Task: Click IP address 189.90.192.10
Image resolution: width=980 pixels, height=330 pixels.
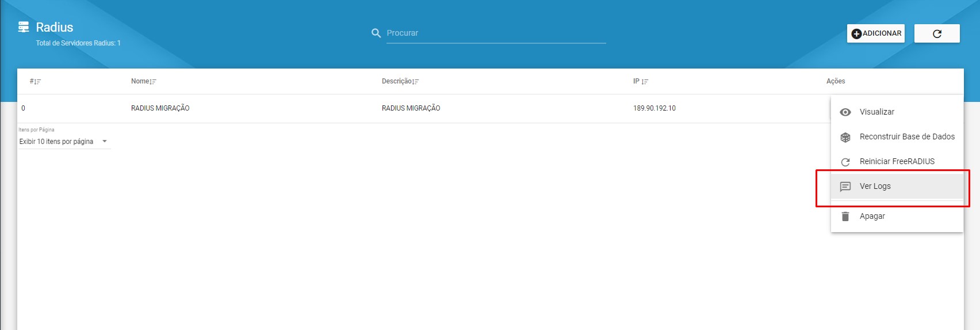Action: [654, 108]
